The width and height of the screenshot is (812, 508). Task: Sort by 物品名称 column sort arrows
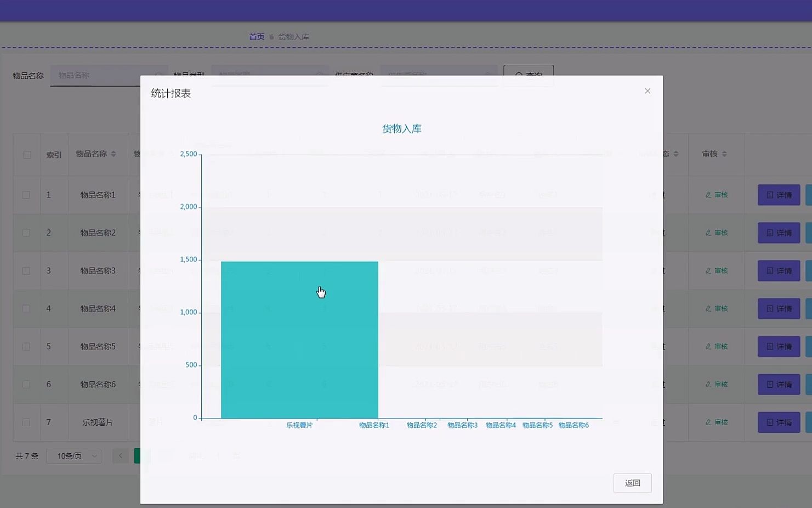point(113,154)
